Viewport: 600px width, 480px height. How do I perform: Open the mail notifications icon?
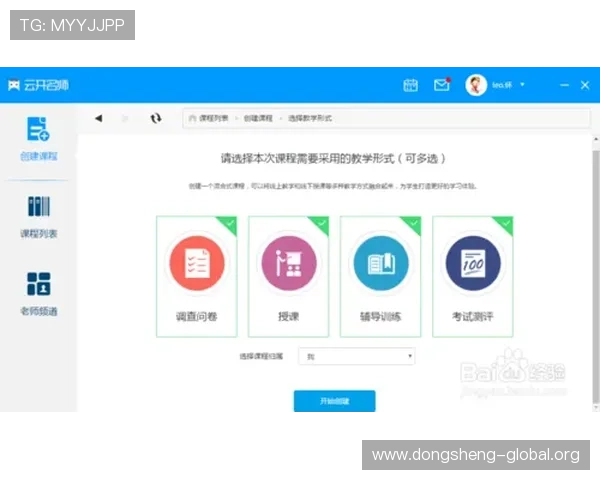(x=442, y=85)
